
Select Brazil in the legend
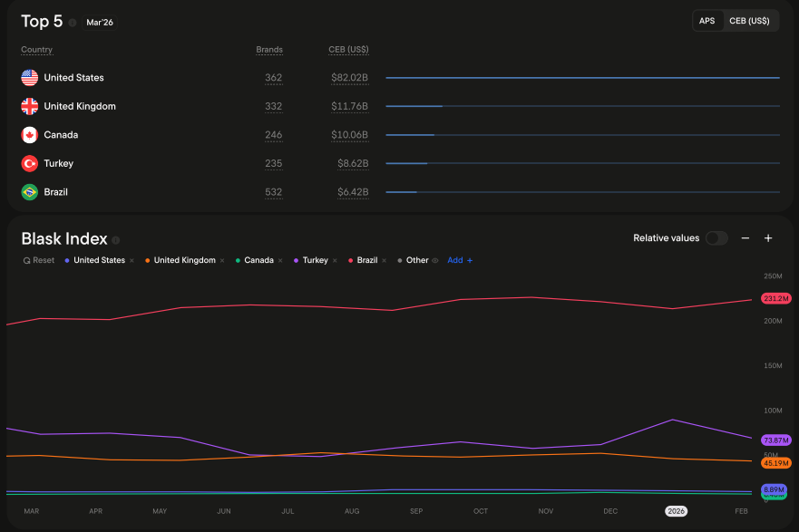(367, 260)
